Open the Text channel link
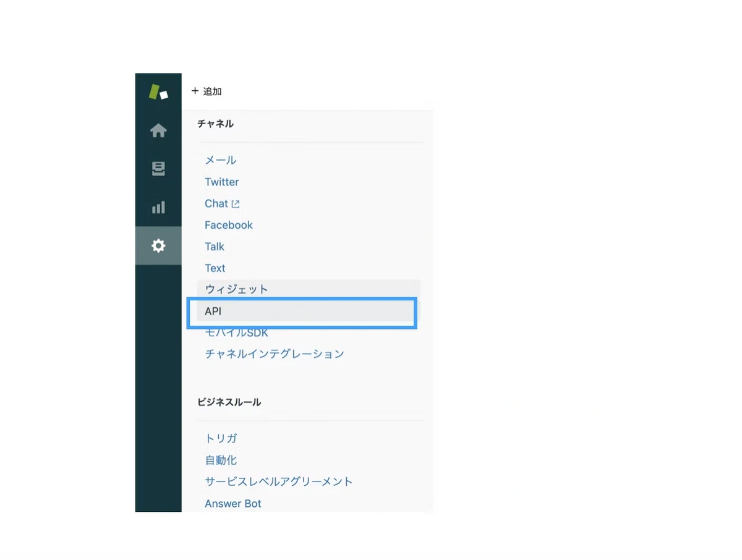 click(215, 268)
